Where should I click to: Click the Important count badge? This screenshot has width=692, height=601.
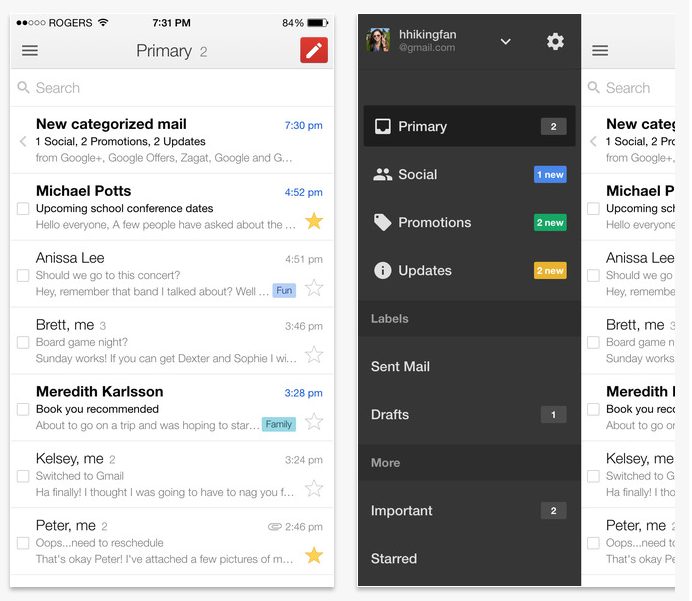553,511
